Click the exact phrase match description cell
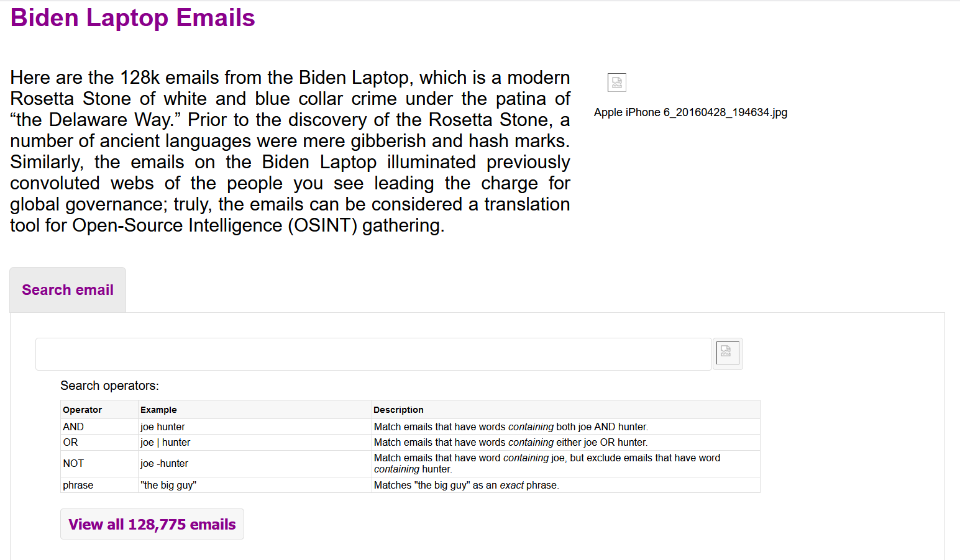 click(565, 485)
